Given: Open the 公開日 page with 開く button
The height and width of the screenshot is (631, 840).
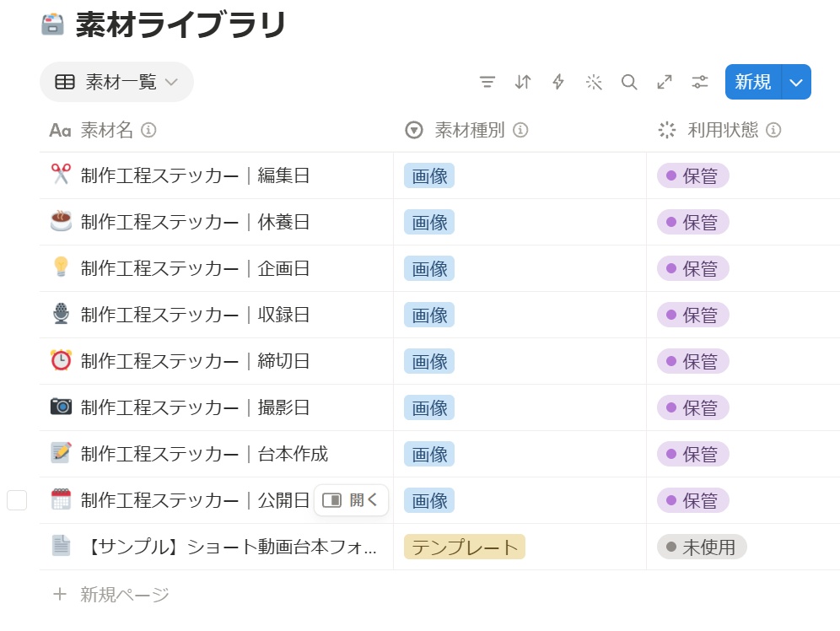Looking at the screenshot, I should pyautogui.click(x=351, y=500).
